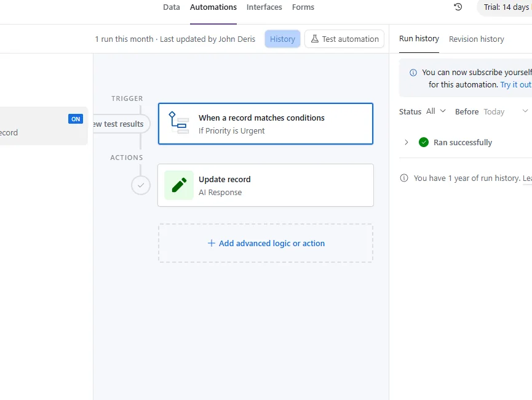Click Last updated by John Deris text
The width and height of the screenshot is (532, 400).
(207, 39)
